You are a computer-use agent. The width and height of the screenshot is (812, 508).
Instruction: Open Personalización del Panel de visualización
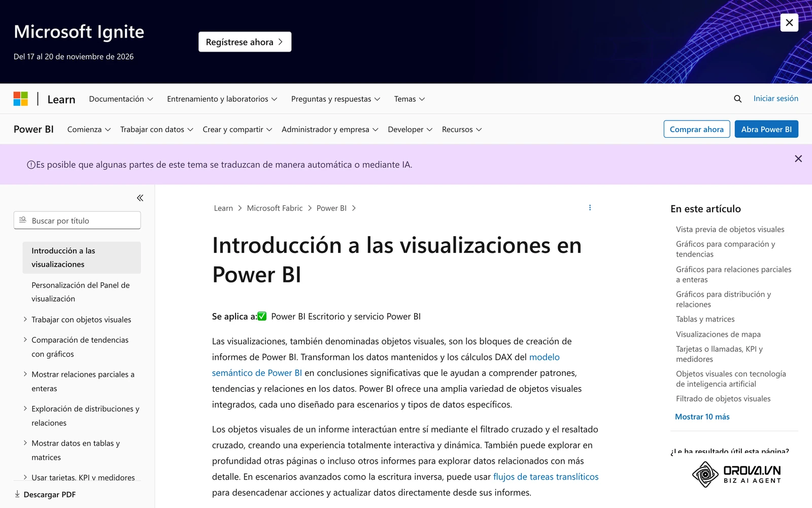(82, 292)
